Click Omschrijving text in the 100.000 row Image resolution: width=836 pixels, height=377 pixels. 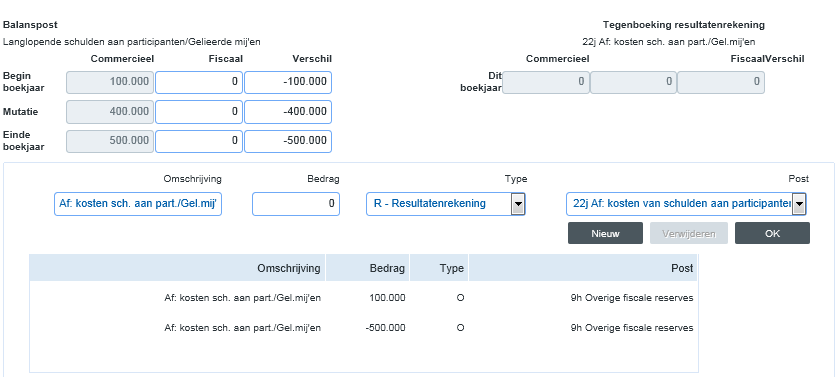click(x=243, y=298)
